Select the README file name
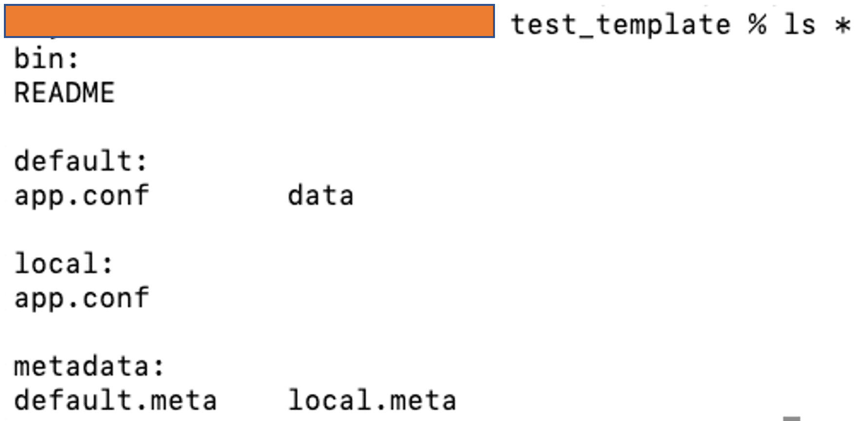Viewport: 868px width, 421px height. click(x=64, y=93)
